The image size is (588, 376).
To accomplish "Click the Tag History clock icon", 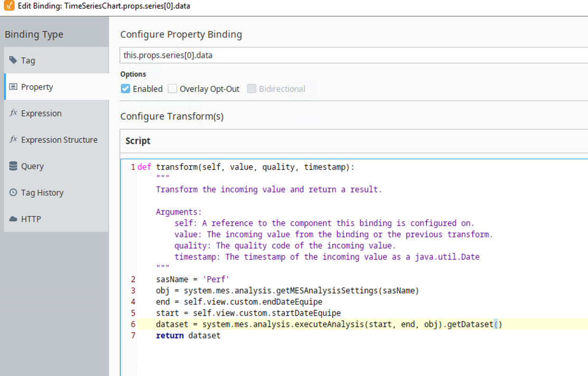I will pos(13,192).
